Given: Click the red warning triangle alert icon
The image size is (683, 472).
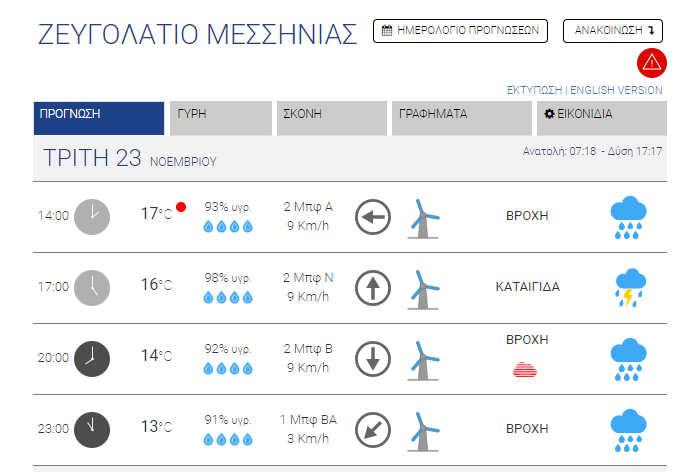Looking at the screenshot, I should [x=651, y=63].
